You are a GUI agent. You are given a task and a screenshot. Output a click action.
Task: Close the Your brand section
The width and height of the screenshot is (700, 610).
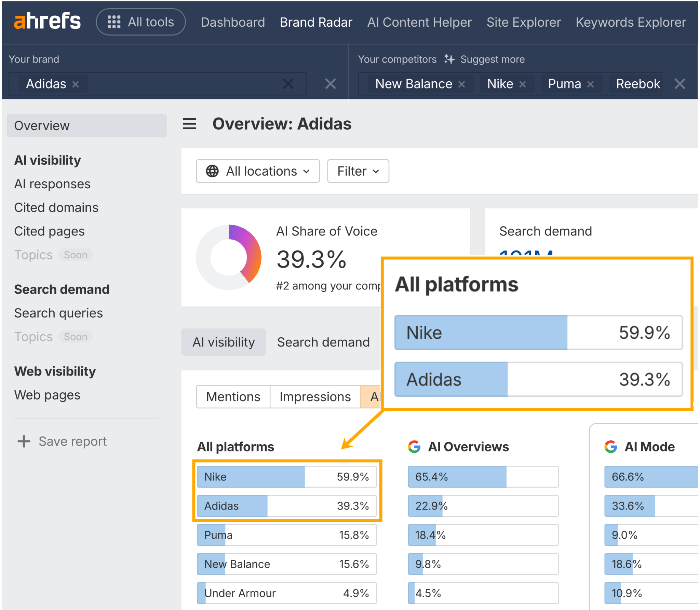[x=331, y=84]
